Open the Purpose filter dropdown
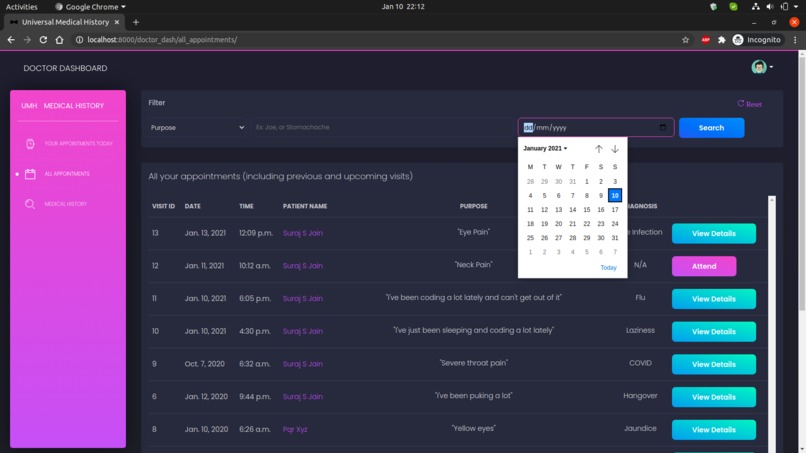This screenshot has height=453, width=806. 197,128
